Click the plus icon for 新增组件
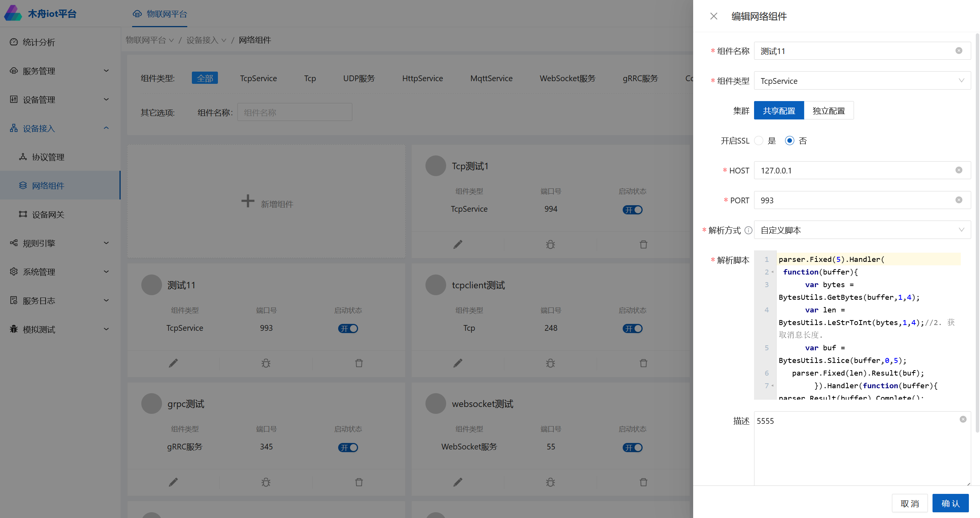Image resolution: width=980 pixels, height=518 pixels. 248,201
